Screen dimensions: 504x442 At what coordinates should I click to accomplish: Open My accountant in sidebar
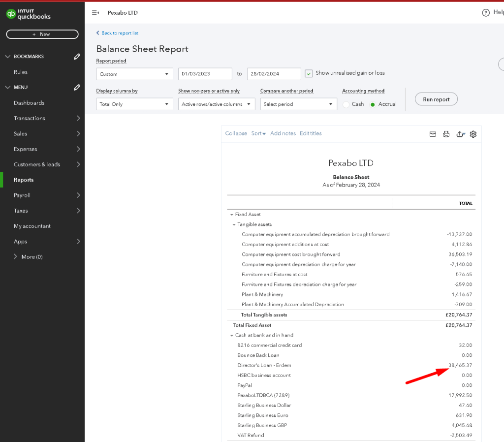[x=32, y=226]
